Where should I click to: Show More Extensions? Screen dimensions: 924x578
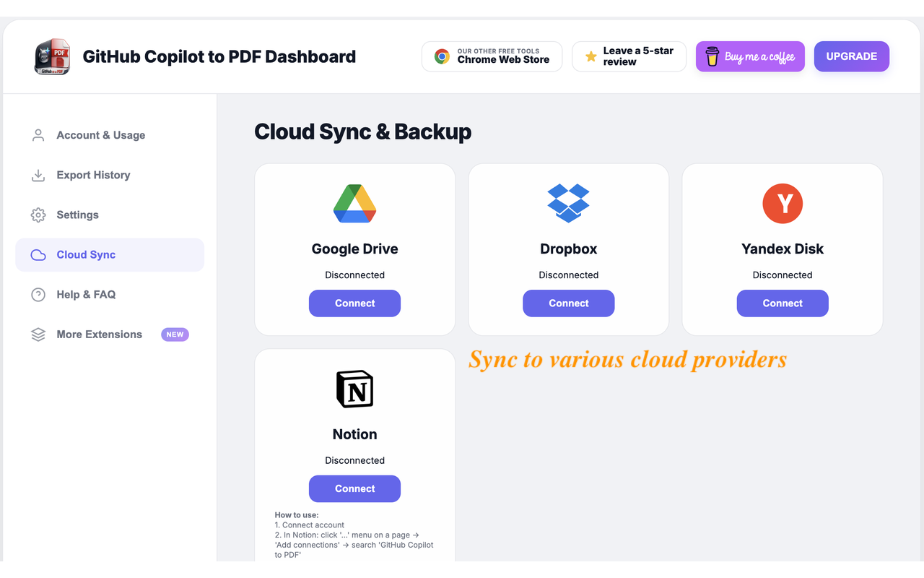pyautogui.click(x=110, y=335)
